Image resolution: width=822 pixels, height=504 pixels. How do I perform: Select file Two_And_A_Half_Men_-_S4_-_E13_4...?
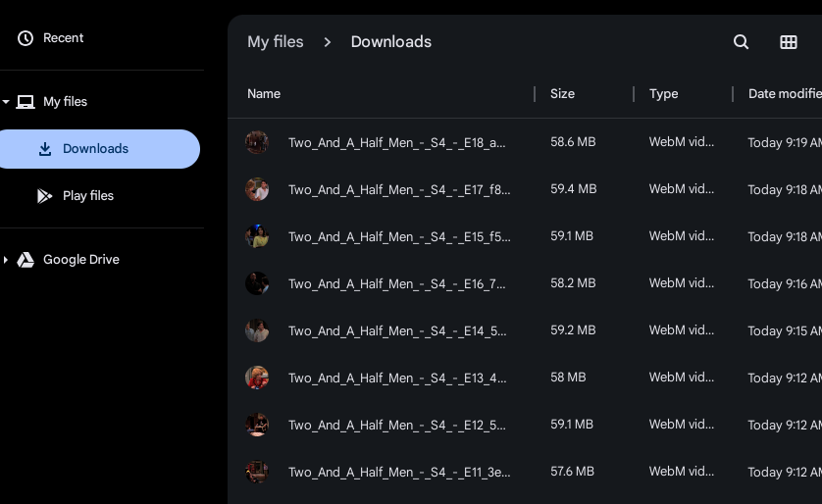397,378
